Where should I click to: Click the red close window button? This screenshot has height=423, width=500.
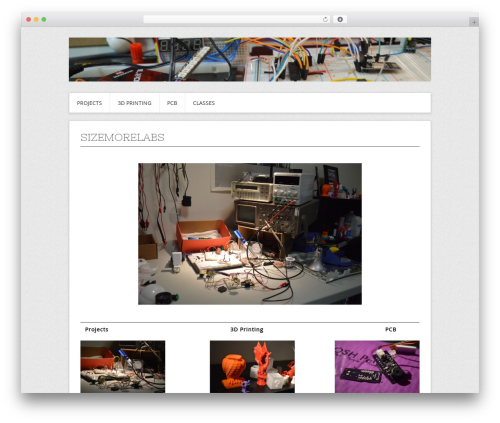(x=29, y=20)
